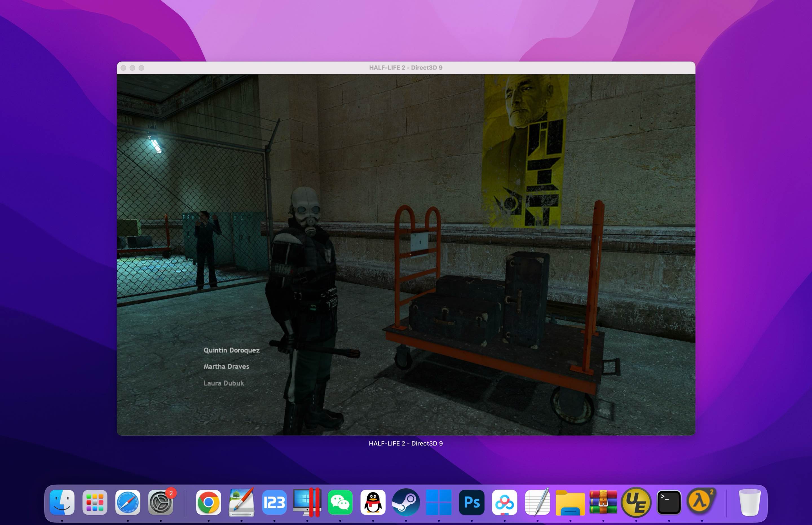Image resolution: width=812 pixels, height=525 pixels.
Task: Open the Windows 11 logo dock icon
Action: (x=439, y=502)
